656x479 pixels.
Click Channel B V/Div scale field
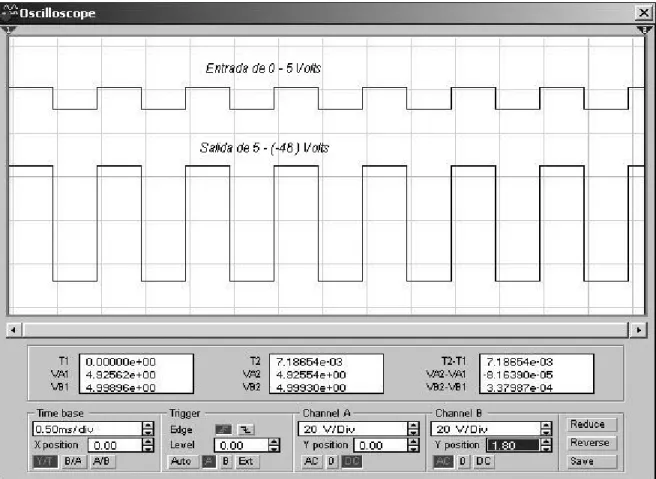[x=485, y=429]
